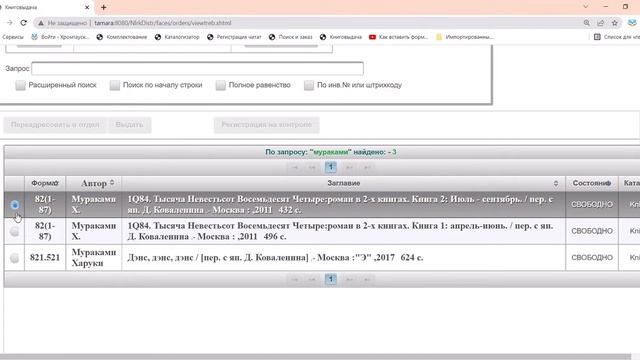Open the Каталогизатор bookmark
The width and height of the screenshot is (640, 360).
click(x=177, y=37)
